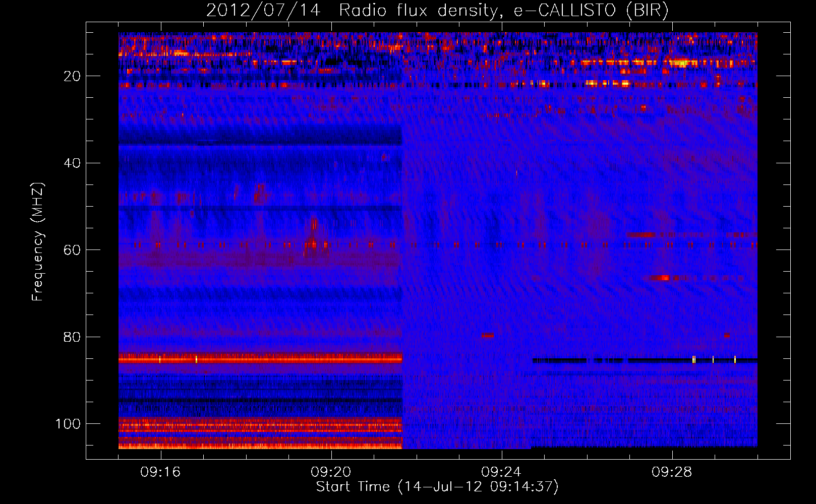Click the 80 frequency tick label
Viewport: 816px width, 504px height.
[73, 337]
